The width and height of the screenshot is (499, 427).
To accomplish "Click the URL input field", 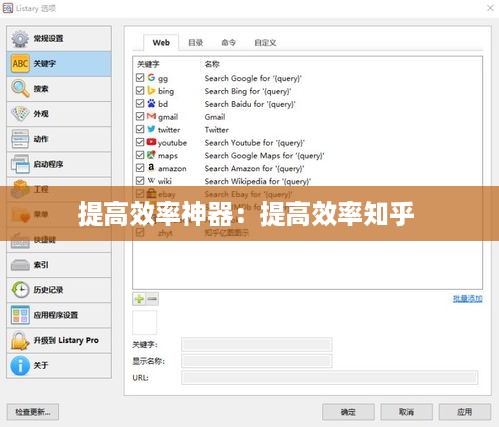I will 330,378.
